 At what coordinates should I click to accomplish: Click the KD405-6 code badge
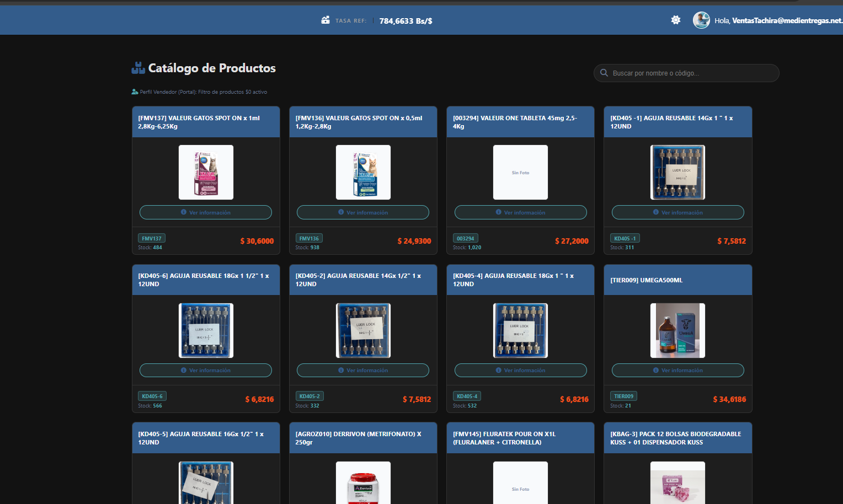pyautogui.click(x=152, y=396)
